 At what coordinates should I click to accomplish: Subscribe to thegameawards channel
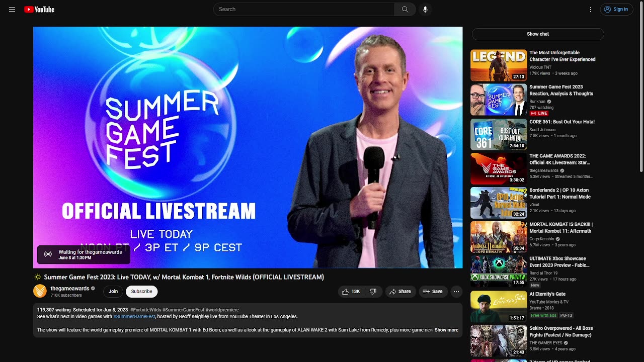[142, 292]
